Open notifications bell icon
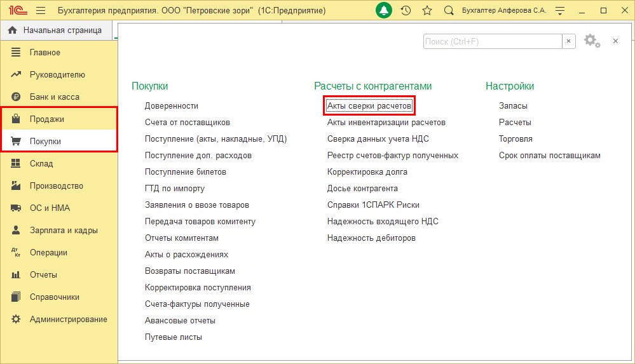This screenshot has width=635, height=364. [x=383, y=10]
